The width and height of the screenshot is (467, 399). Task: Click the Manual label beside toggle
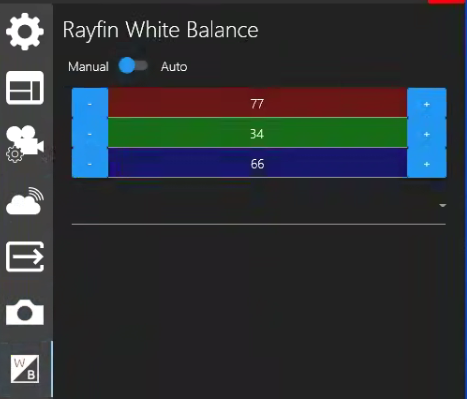coord(88,67)
